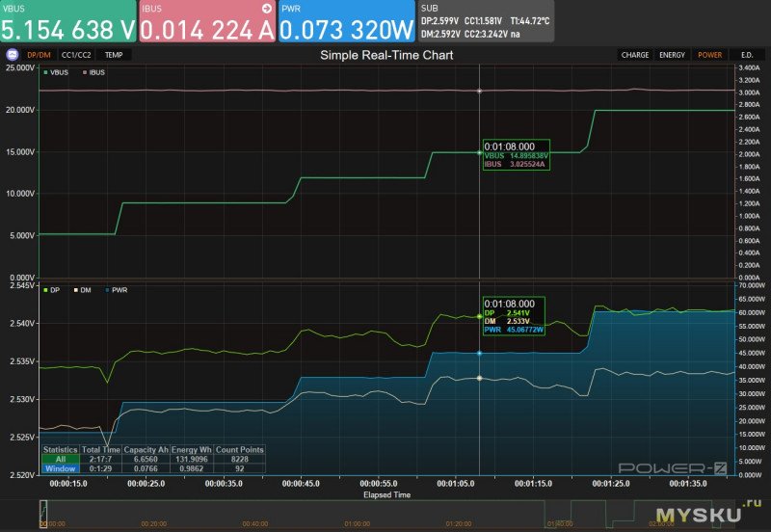Click the 01:00:00 mark in overview timeline
Screen dimensions: 771x532
[x=357, y=524]
